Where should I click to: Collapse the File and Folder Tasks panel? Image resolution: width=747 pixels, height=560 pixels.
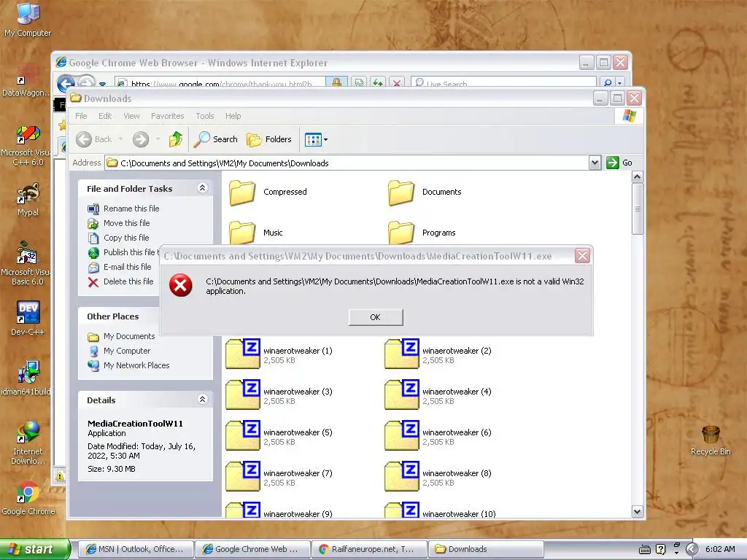pos(202,187)
